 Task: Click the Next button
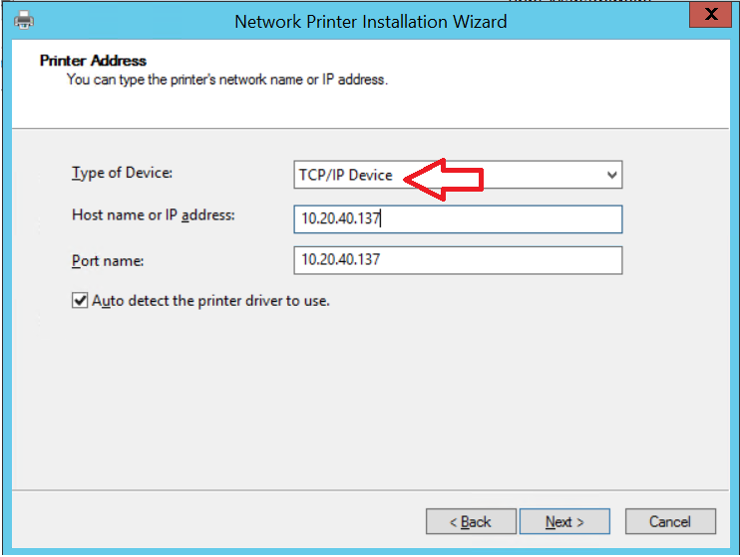coord(564,521)
